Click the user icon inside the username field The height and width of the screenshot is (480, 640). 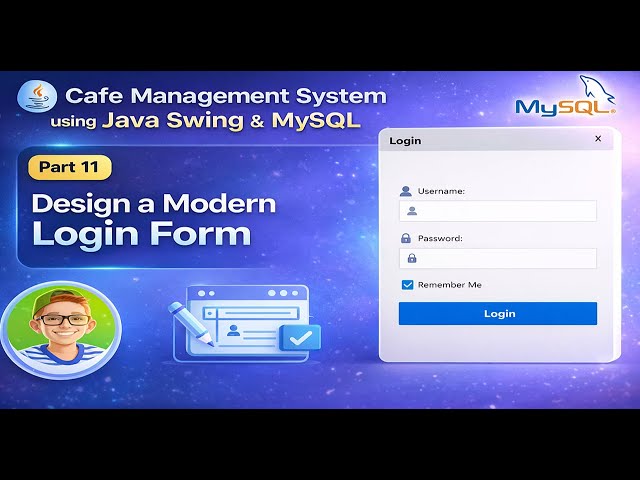point(412,211)
